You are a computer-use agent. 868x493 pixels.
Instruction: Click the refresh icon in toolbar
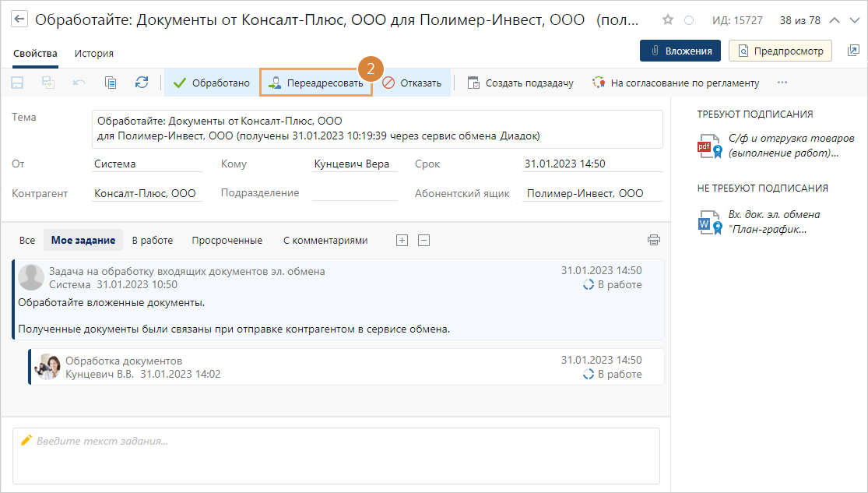(141, 83)
